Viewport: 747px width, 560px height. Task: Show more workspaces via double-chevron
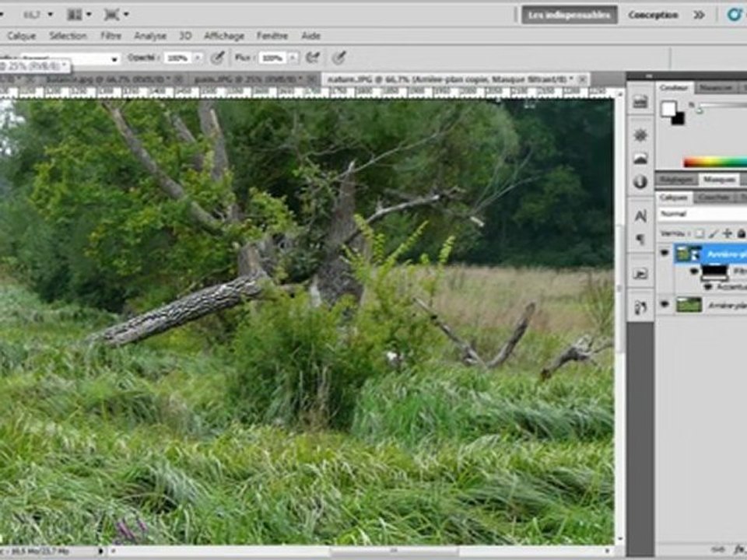tap(699, 15)
